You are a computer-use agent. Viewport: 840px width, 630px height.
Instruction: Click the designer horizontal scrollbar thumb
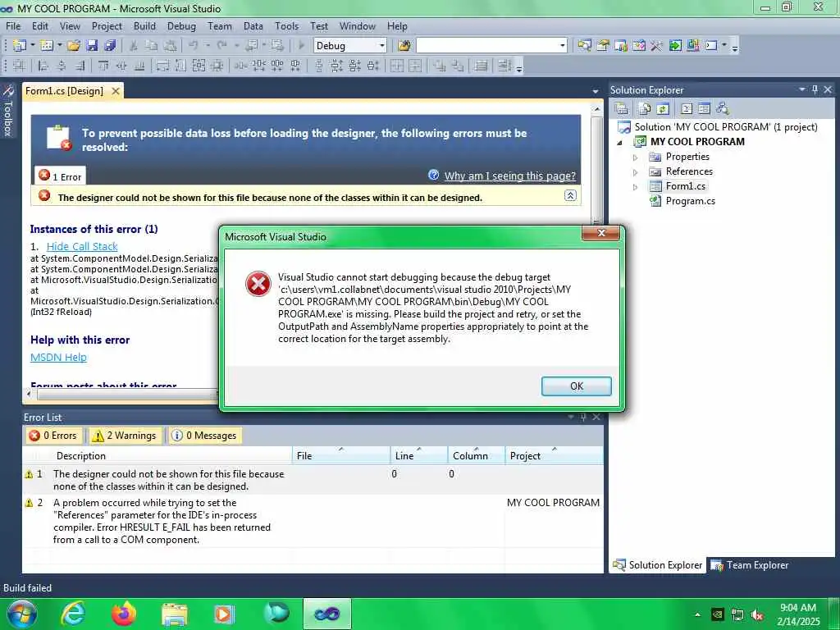point(126,395)
